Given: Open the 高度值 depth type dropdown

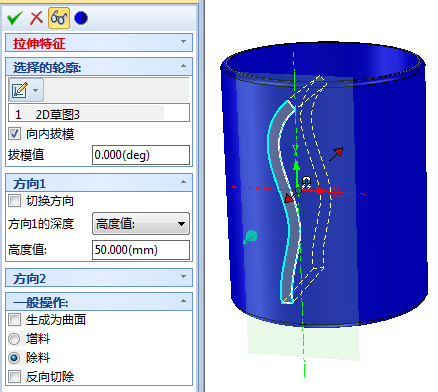Looking at the screenshot, I should 141,224.
